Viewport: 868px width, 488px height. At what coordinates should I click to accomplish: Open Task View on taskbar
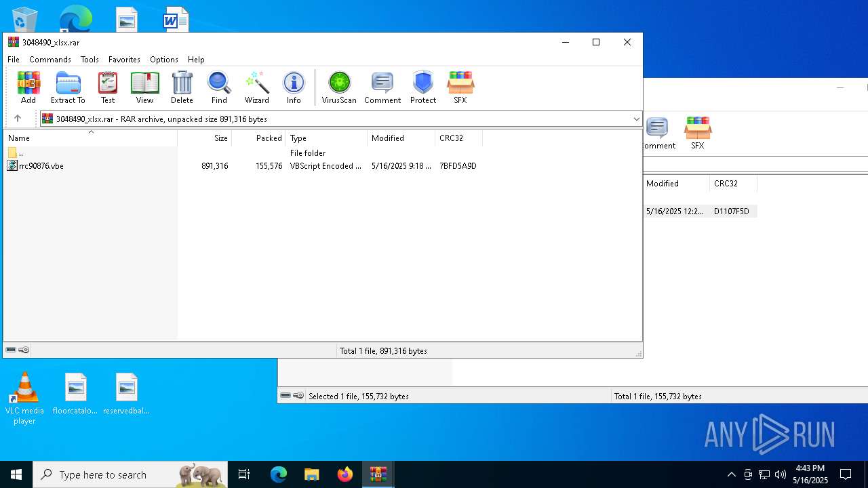(244, 474)
